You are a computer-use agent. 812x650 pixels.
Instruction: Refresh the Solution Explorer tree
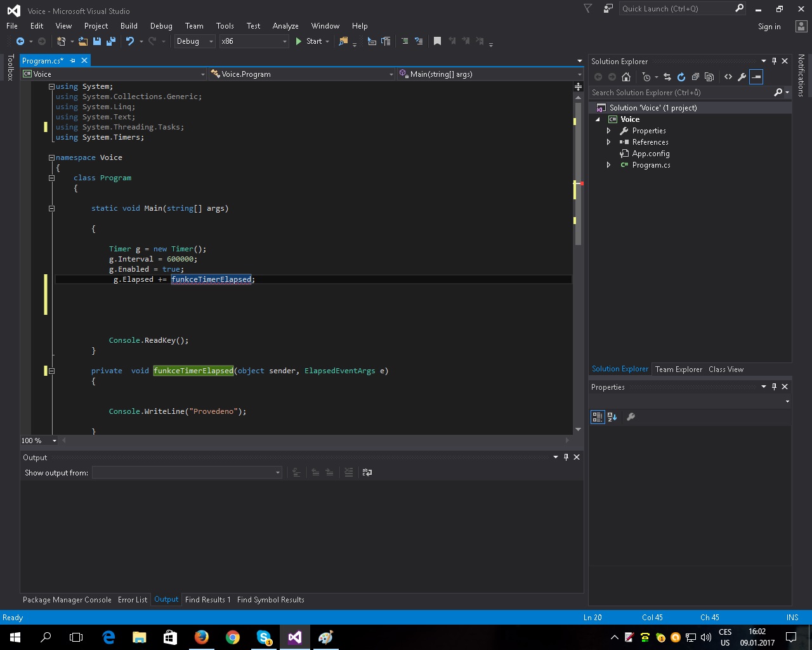(x=681, y=77)
